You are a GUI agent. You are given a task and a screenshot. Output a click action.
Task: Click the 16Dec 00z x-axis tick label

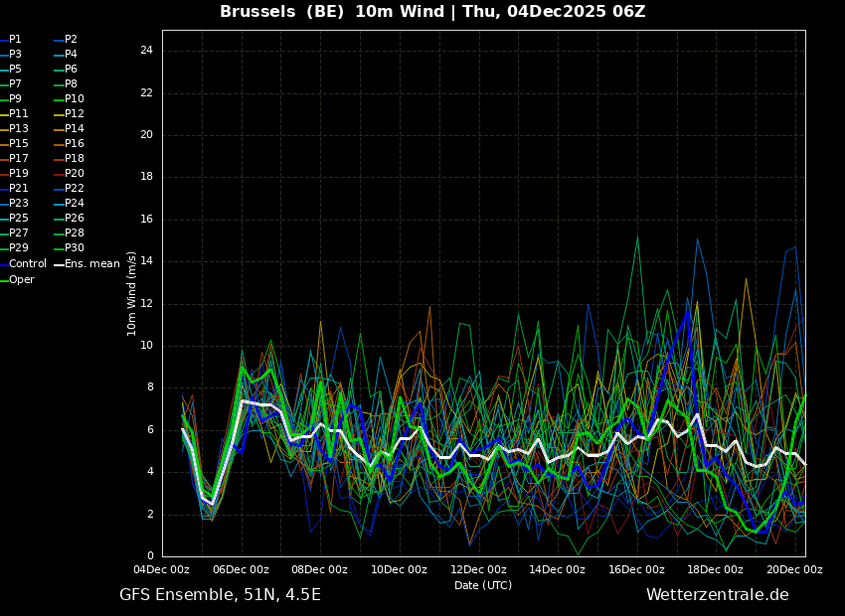(x=636, y=570)
